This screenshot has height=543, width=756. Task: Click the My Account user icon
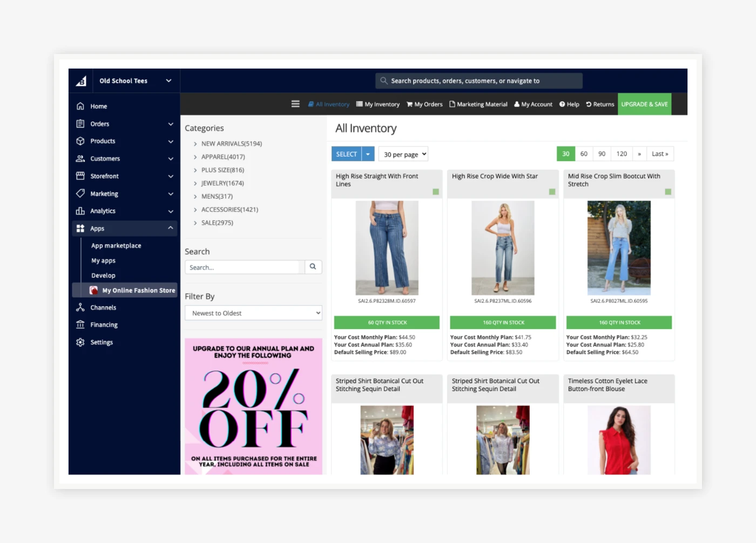click(517, 104)
